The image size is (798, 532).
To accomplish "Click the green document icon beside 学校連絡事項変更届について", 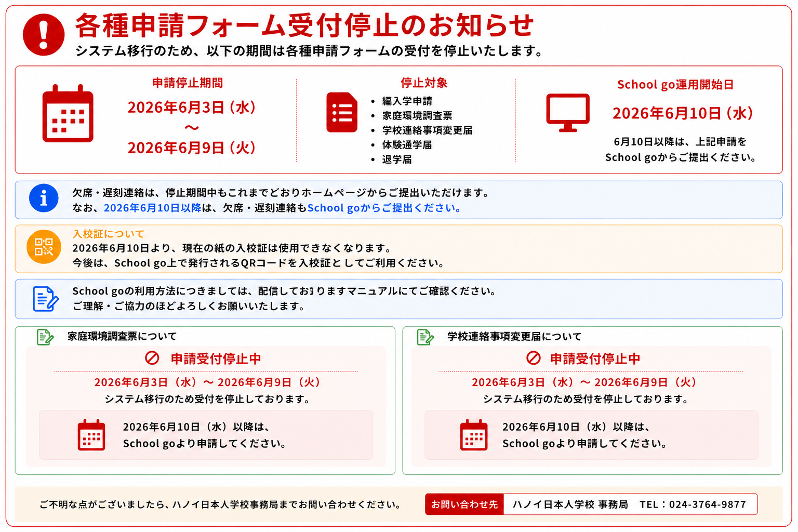I will 425,337.
